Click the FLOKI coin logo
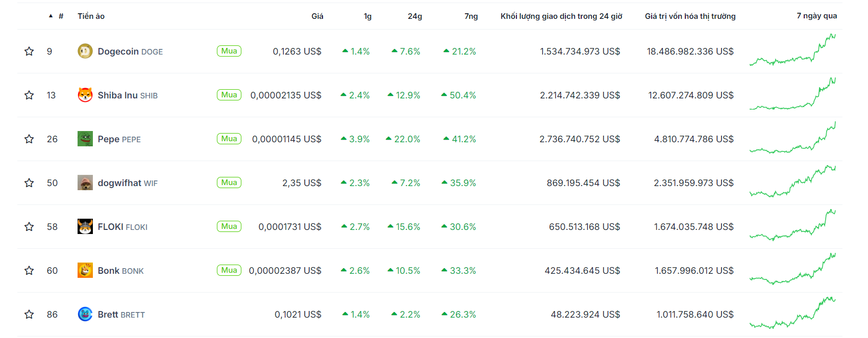The height and width of the screenshot is (338, 868). pos(85,226)
